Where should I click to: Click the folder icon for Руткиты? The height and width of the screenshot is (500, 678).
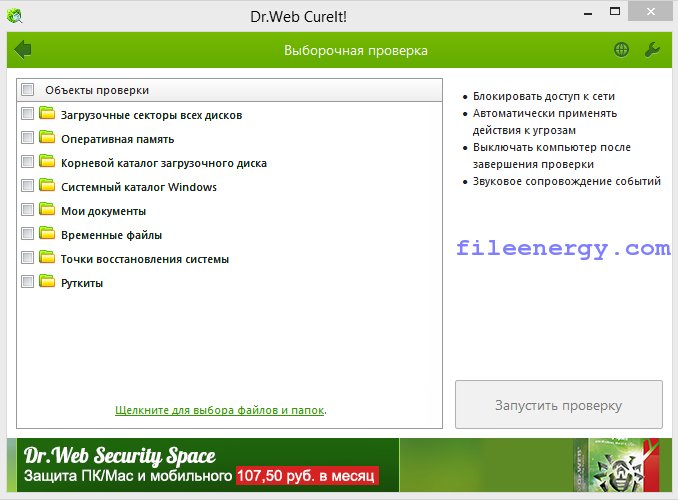click(47, 281)
